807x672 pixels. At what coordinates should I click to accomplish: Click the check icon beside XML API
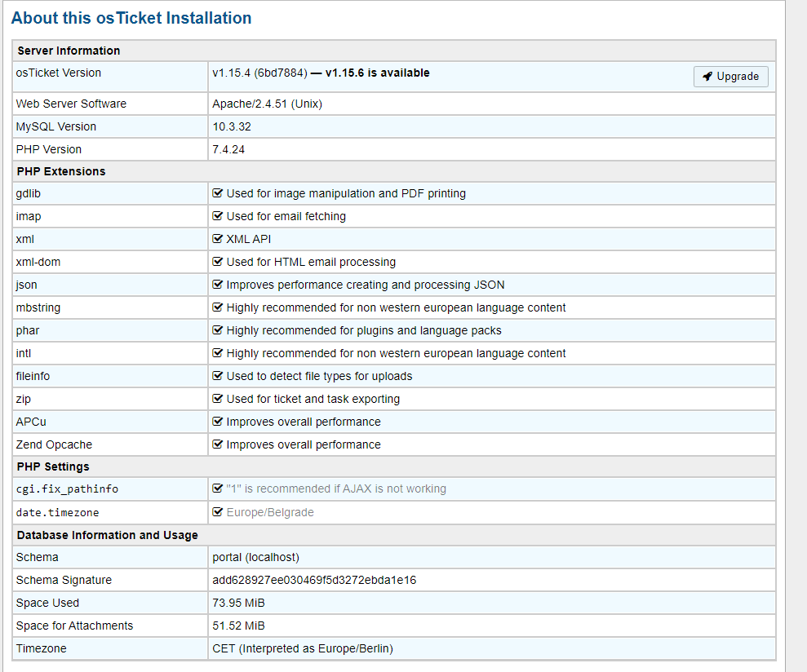coord(218,239)
